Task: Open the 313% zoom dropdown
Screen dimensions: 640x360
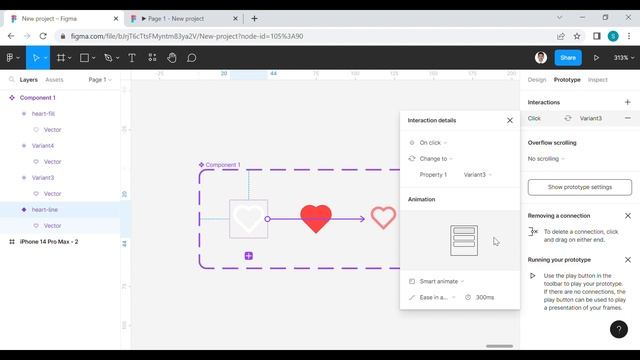Action: coord(624,58)
